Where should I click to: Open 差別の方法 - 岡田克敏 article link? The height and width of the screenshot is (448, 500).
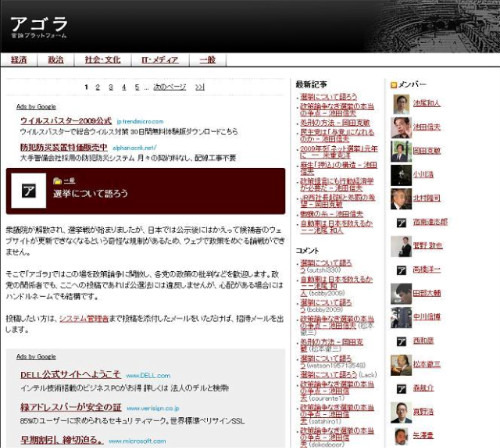(335, 123)
